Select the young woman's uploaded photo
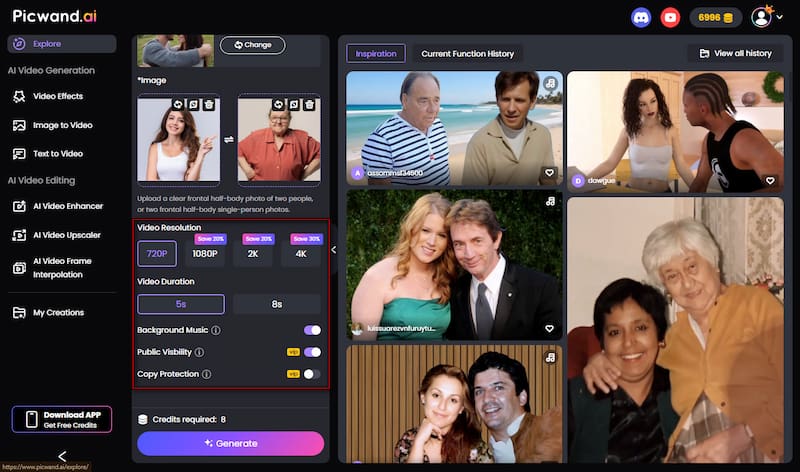 click(x=179, y=140)
